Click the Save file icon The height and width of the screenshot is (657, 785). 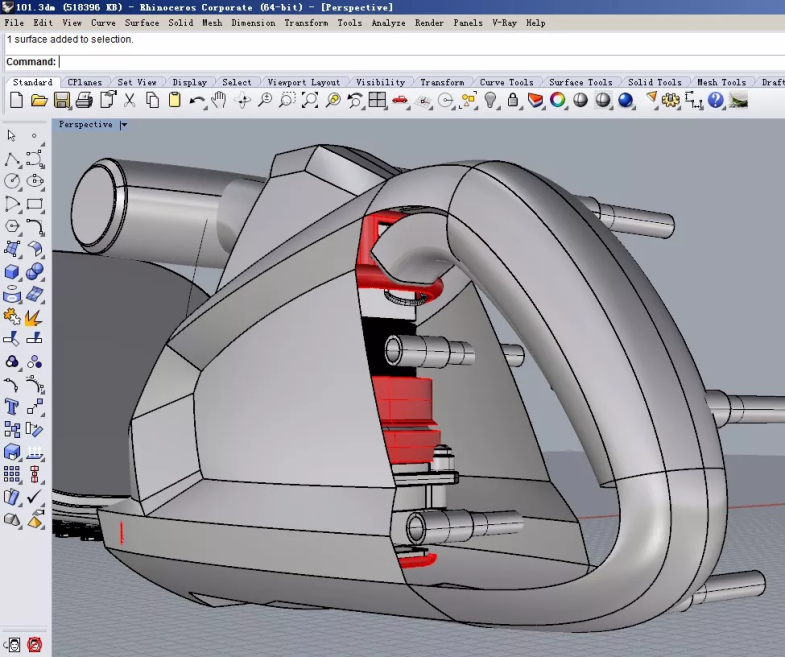[x=62, y=100]
